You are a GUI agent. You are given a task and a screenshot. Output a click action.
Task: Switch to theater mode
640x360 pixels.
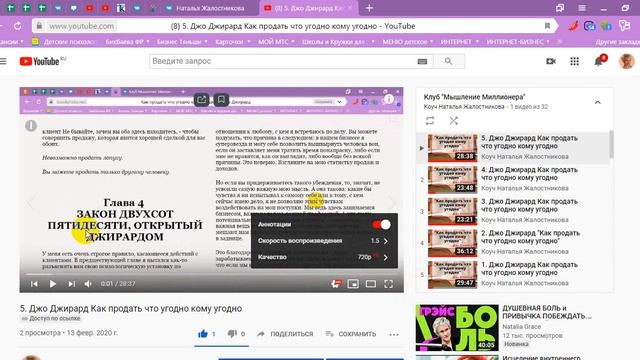click(371, 284)
